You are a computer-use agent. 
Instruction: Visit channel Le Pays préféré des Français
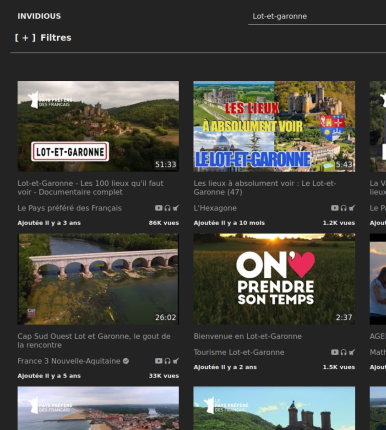click(69, 208)
